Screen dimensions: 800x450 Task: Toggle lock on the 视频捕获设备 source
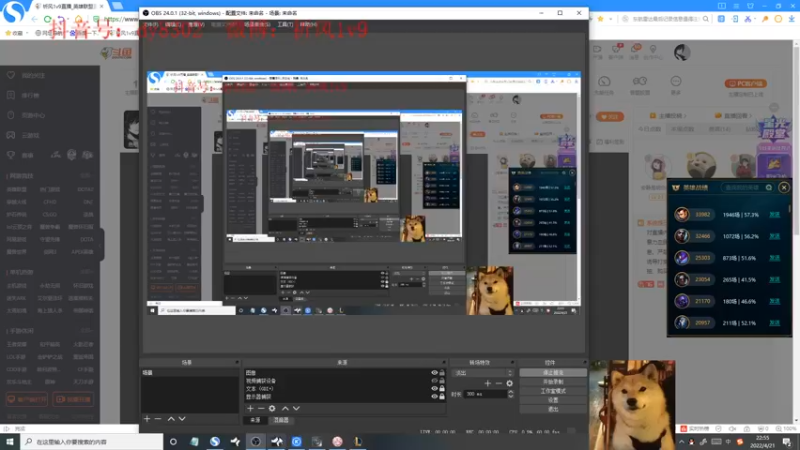point(442,381)
